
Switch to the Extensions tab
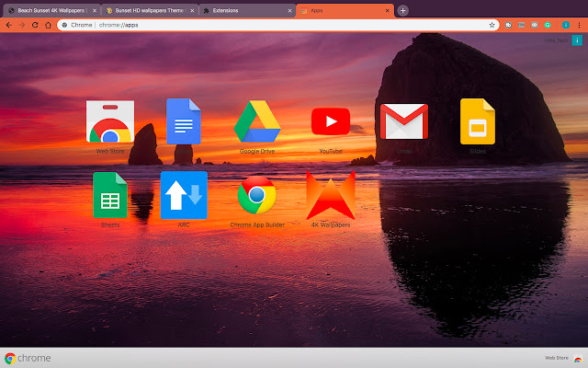pyautogui.click(x=243, y=10)
